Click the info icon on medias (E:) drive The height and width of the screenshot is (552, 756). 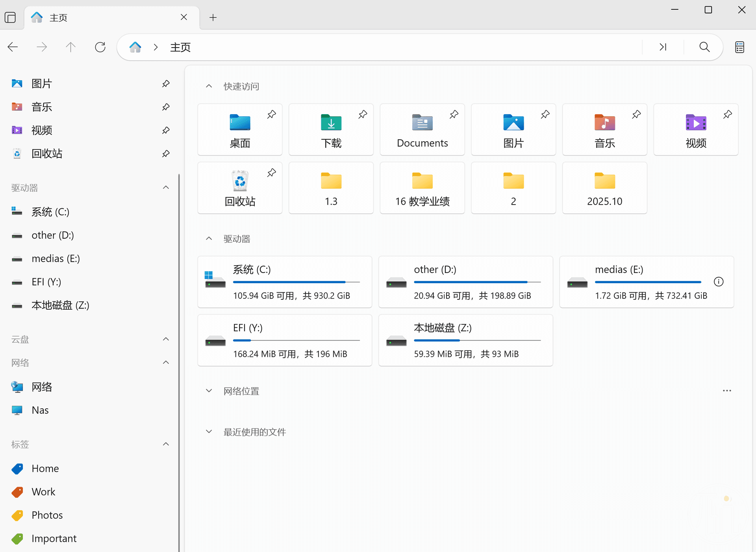tap(718, 282)
